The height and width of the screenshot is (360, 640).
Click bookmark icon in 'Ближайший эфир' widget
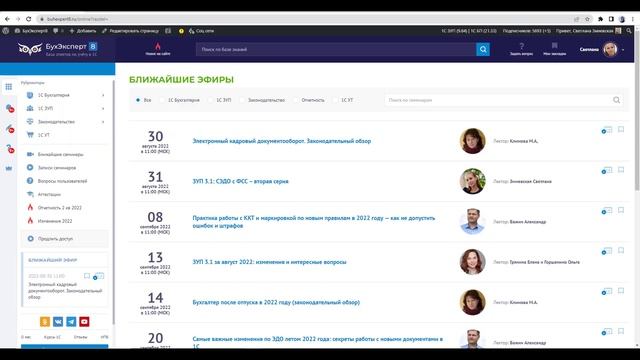(87, 276)
